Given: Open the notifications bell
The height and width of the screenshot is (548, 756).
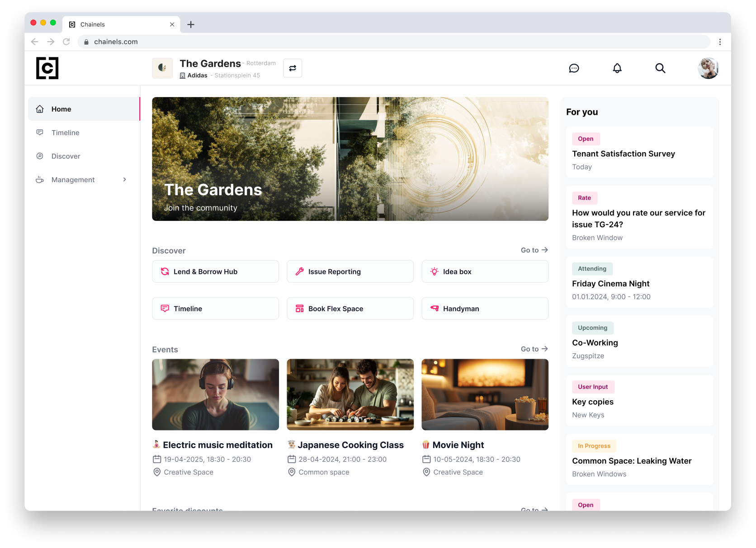Looking at the screenshot, I should click(x=617, y=68).
